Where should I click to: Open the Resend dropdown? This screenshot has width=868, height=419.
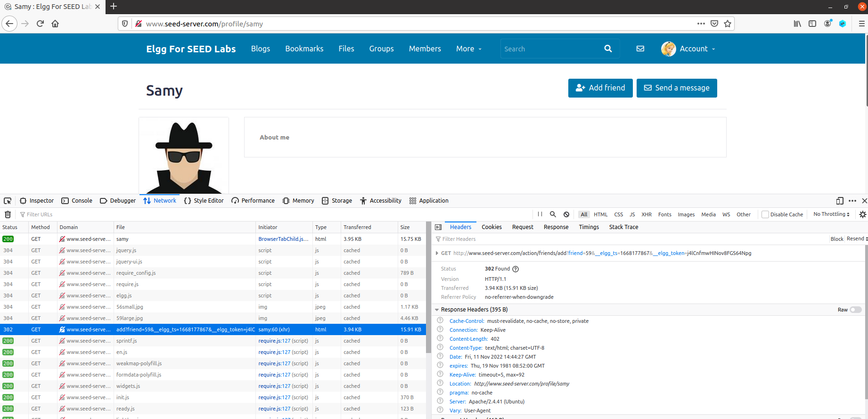857,239
